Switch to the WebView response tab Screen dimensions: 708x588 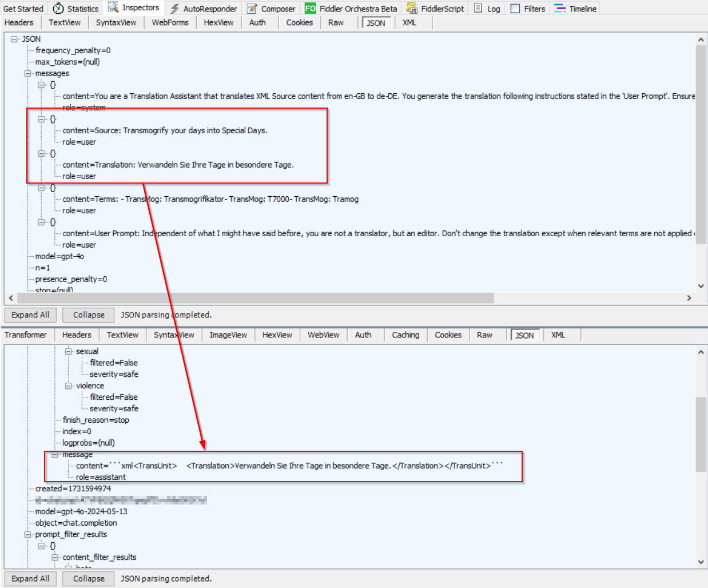click(x=323, y=335)
